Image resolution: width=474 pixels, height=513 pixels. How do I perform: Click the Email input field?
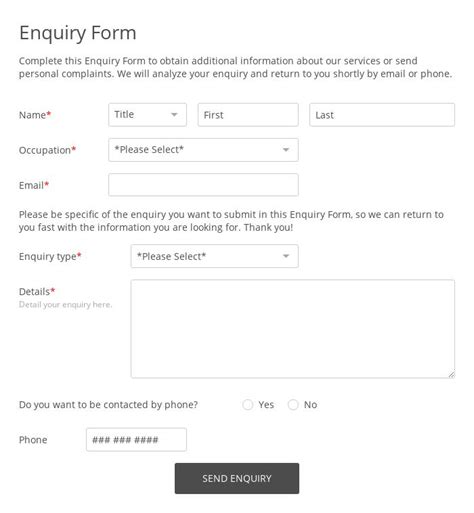(x=203, y=185)
